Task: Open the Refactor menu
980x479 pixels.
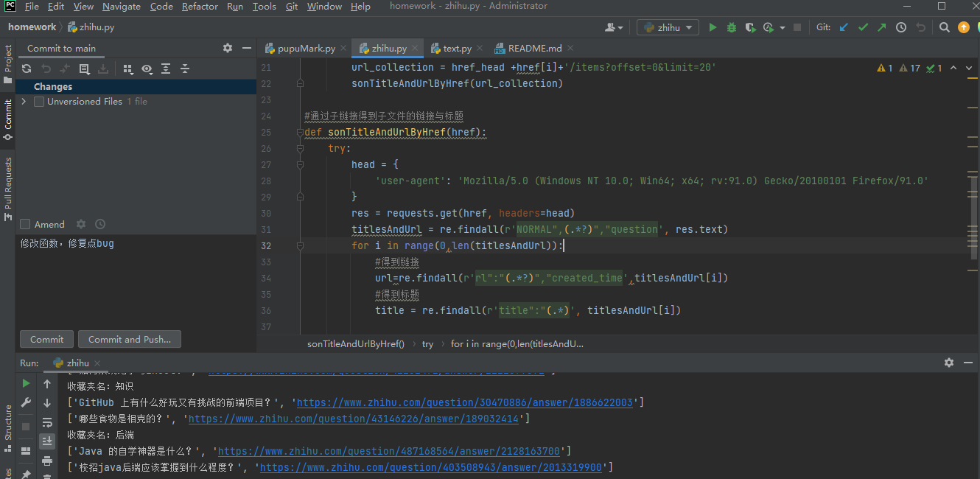Action: point(200,7)
